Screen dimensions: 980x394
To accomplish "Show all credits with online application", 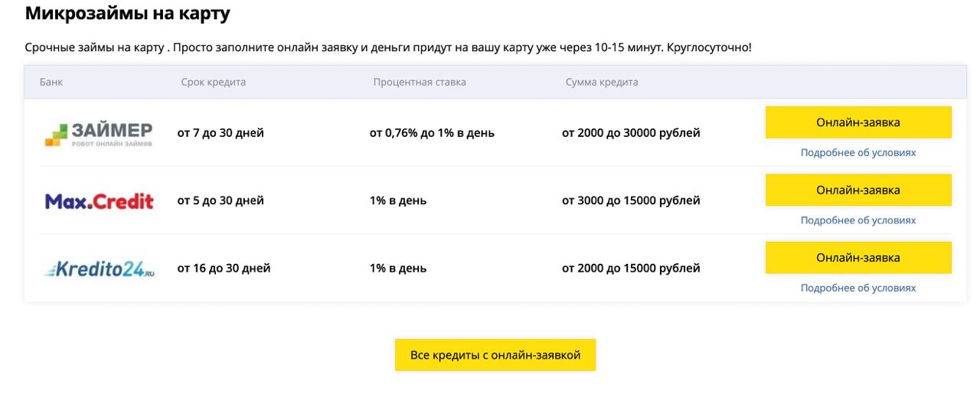I will click(x=495, y=355).
